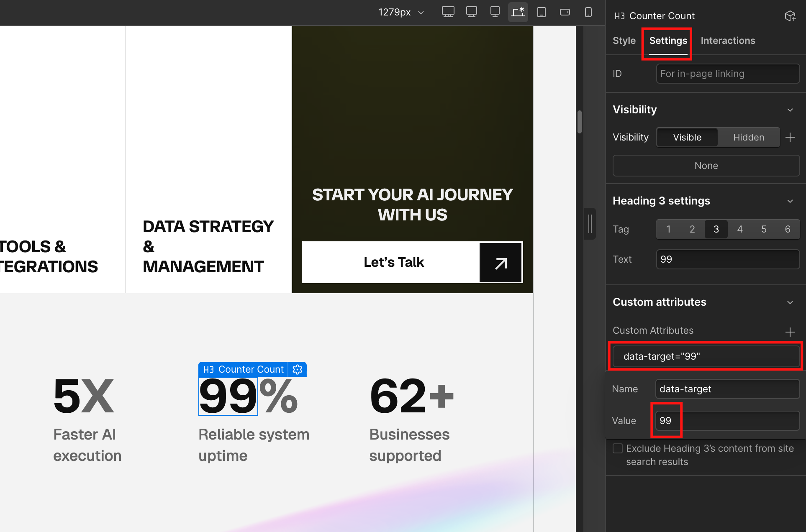Switch to the mobile portrait breakpoint icon
Viewport: 806px width, 532px height.
(x=588, y=12)
